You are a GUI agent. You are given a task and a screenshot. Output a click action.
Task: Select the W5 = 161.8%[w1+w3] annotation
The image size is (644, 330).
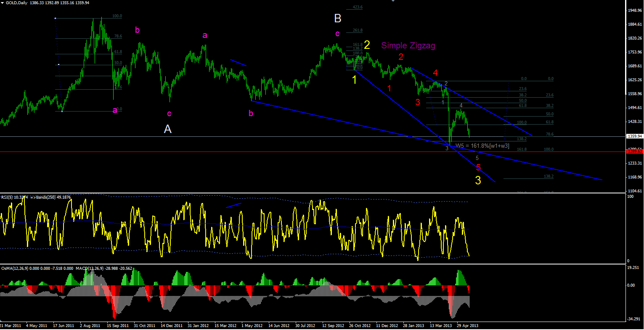pos(482,146)
